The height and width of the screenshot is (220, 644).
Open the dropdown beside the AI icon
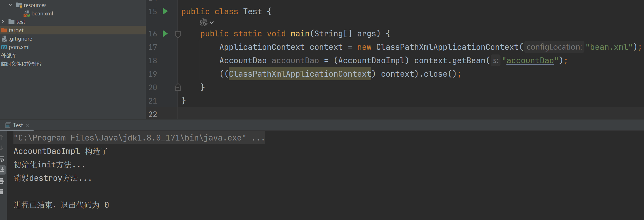(x=212, y=23)
